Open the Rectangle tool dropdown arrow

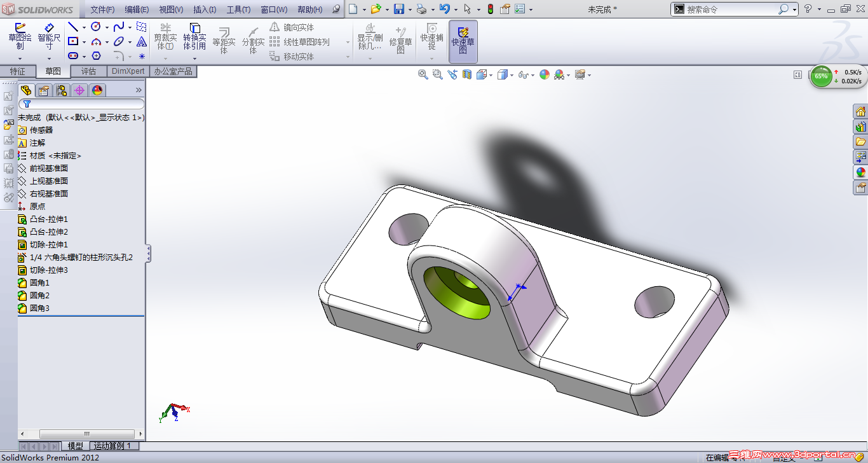click(x=84, y=42)
